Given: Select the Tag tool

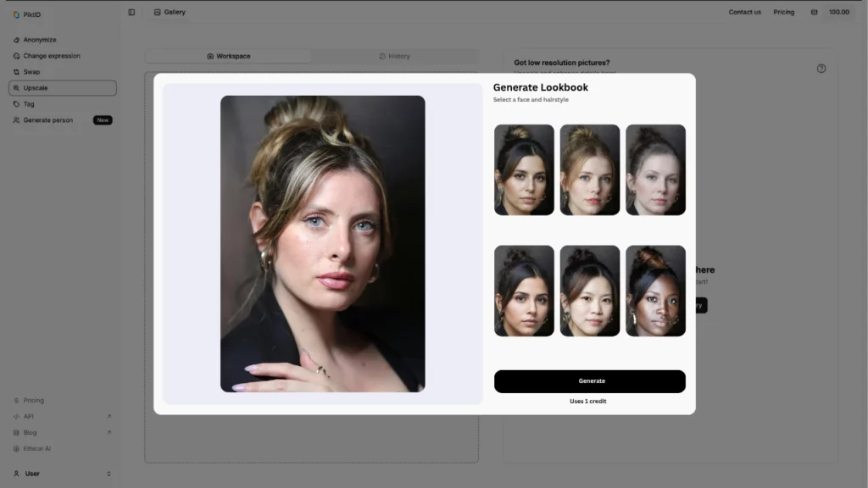Looking at the screenshot, I should [31, 103].
